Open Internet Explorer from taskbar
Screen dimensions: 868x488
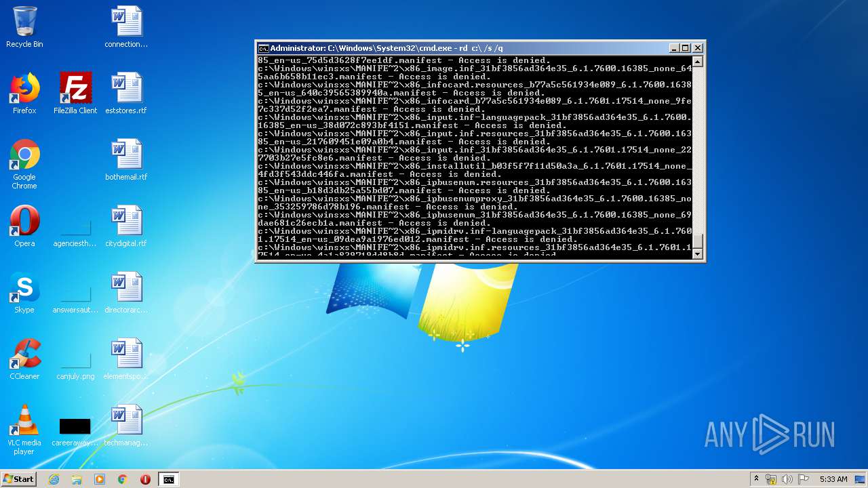tap(54, 479)
